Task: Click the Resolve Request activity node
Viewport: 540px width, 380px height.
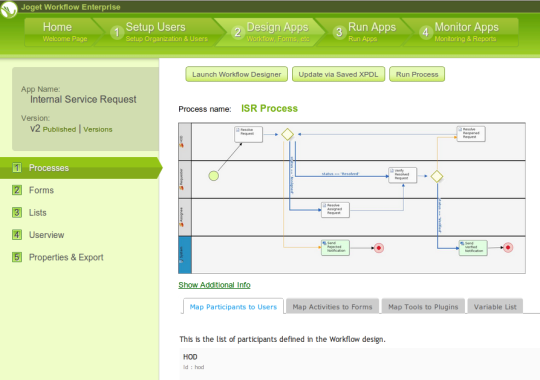Action: [x=248, y=134]
